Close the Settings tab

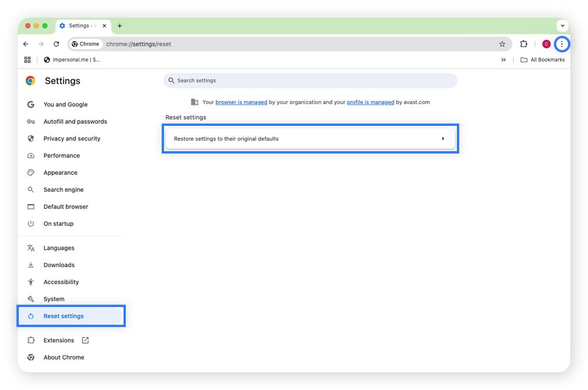(x=104, y=26)
